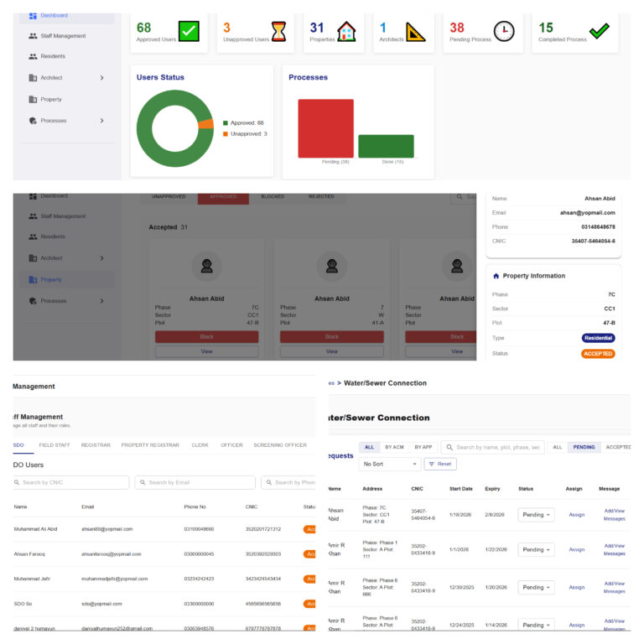
Task: Open Pending status dropdown for expiry 1/22/2026 row
Action: (x=536, y=550)
